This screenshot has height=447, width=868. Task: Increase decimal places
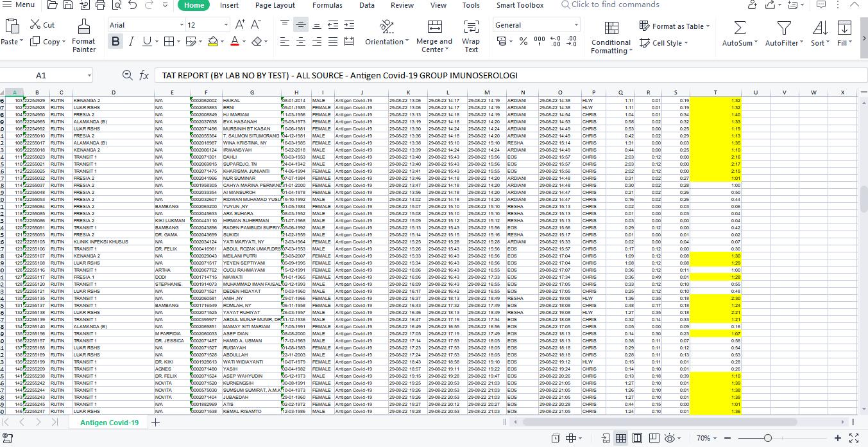click(x=556, y=42)
